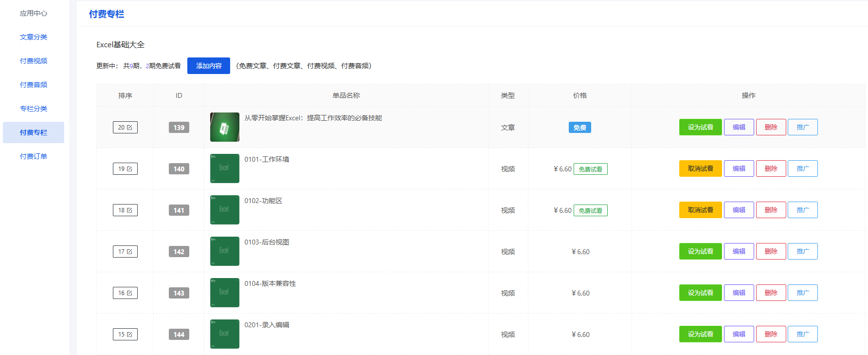Image resolution: width=868 pixels, height=355 pixels.
Task: Click the edit icon beside sort number 18
Action: (129, 210)
